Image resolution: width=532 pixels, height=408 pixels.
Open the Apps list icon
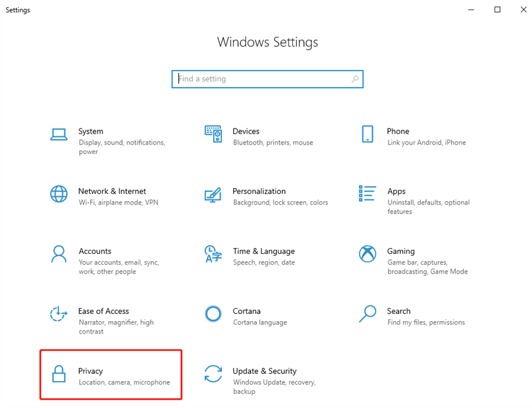pyautogui.click(x=367, y=194)
